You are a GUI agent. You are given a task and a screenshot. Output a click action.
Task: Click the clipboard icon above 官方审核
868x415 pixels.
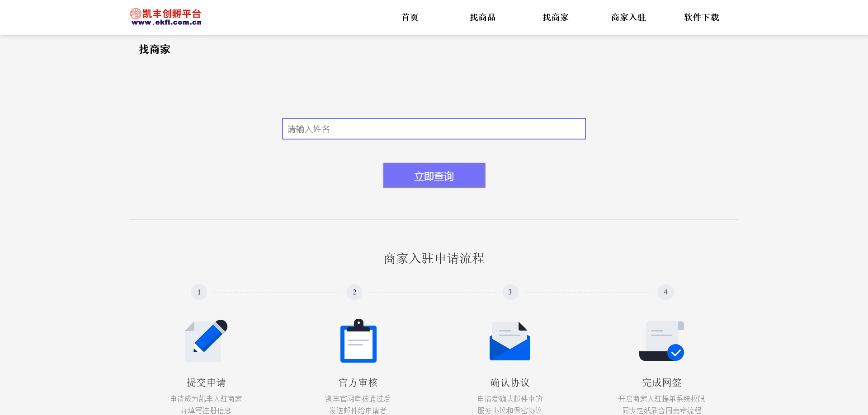pos(358,341)
